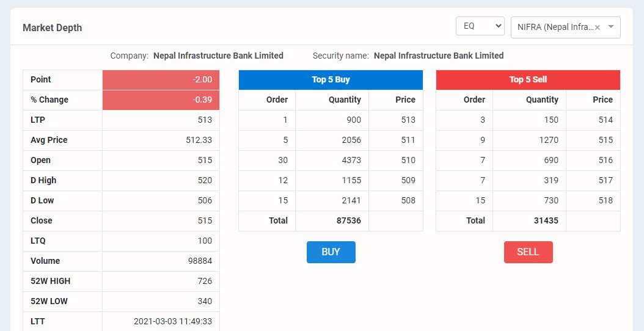This screenshot has height=331, width=644.
Task: Select the Avg Price value '512.33'
Action: pos(199,140)
